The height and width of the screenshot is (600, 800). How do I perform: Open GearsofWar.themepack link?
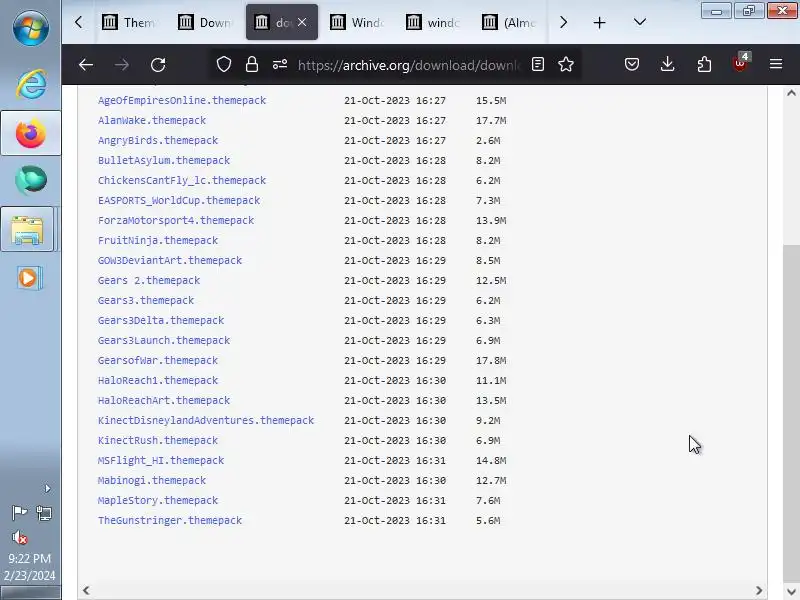tap(158, 360)
